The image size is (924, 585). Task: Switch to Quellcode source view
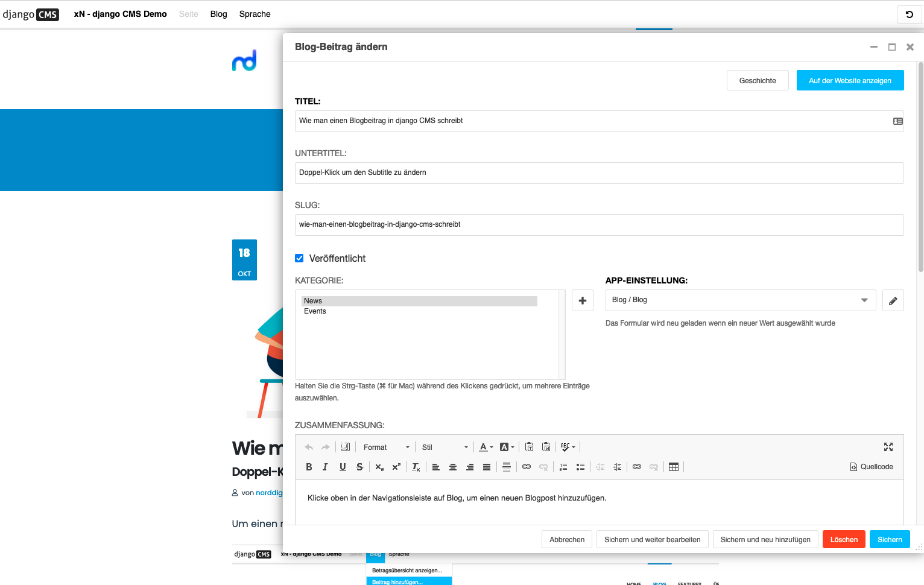[871, 467]
